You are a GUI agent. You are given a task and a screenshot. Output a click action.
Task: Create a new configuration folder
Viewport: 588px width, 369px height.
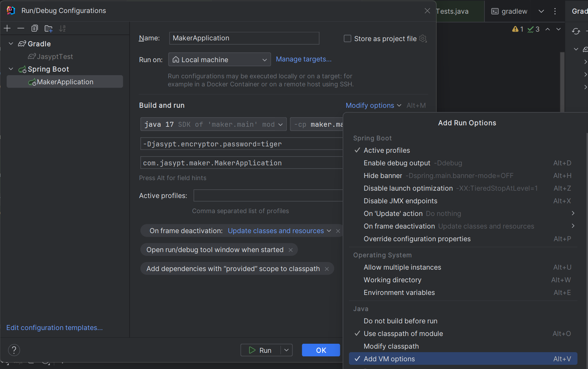[x=48, y=28]
